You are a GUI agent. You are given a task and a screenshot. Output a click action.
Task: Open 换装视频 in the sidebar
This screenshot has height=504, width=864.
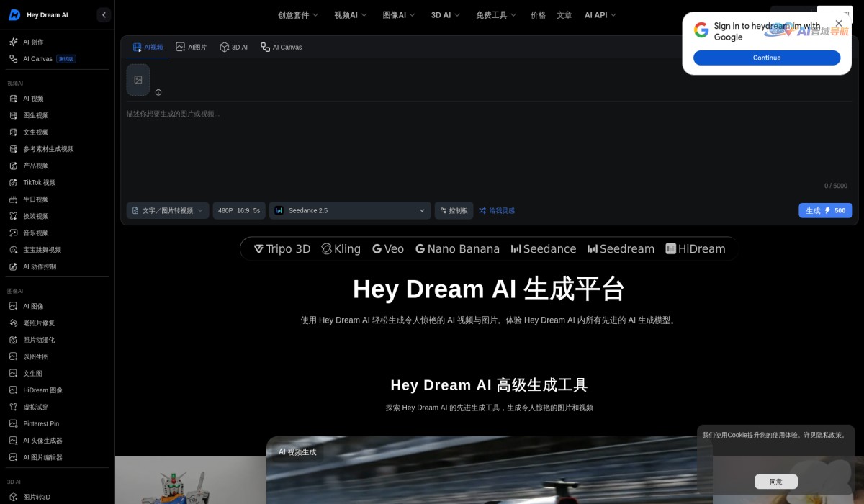(x=58, y=216)
